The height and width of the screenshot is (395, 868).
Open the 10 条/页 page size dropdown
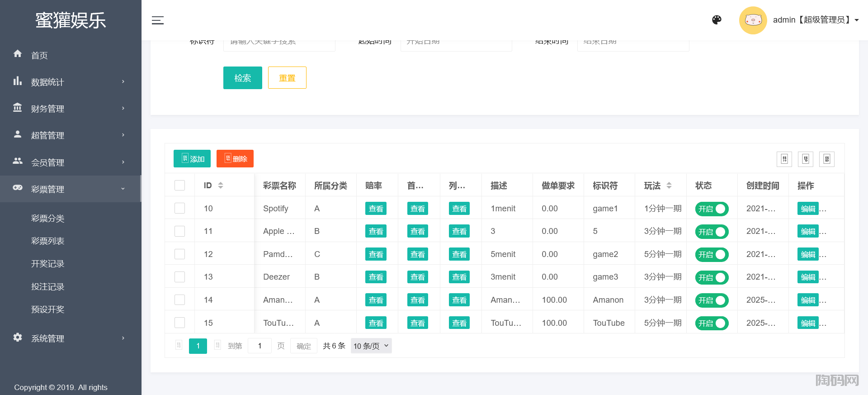pos(371,346)
